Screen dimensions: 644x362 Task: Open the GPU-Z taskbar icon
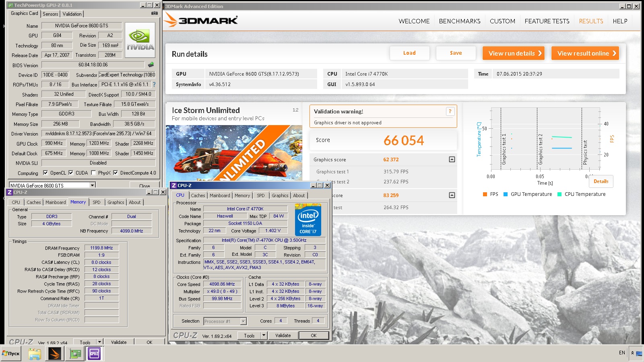[x=75, y=354]
